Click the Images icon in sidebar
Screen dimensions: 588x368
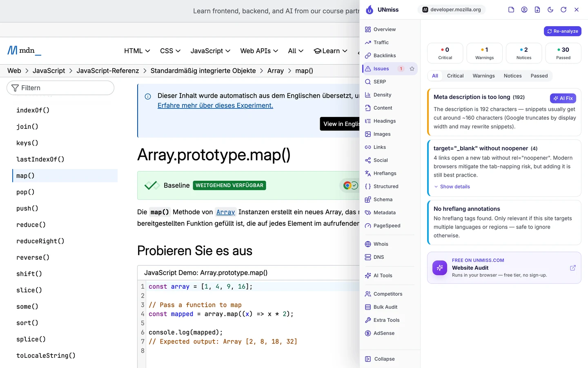click(x=368, y=134)
